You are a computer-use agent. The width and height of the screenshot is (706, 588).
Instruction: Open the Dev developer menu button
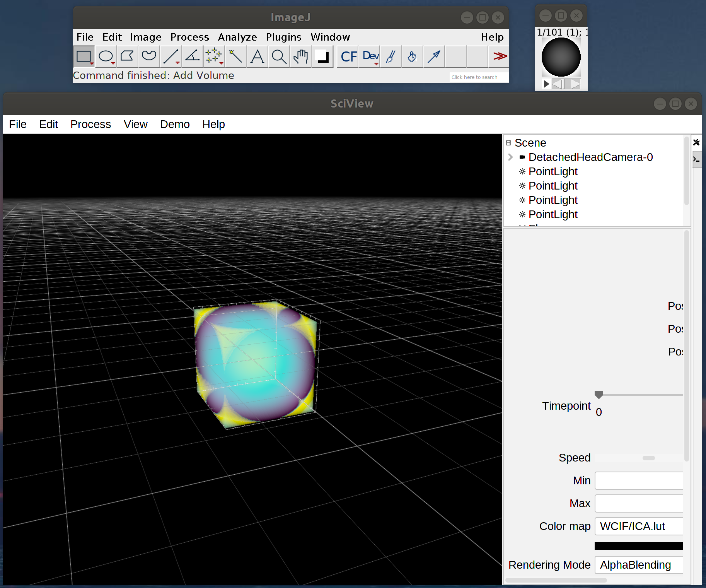point(370,56)
